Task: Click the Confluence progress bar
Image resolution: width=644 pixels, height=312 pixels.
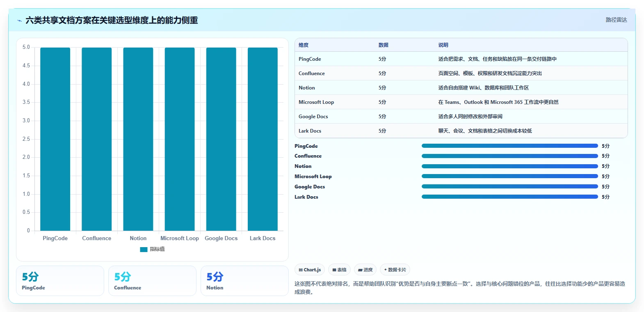Action: 510,156
